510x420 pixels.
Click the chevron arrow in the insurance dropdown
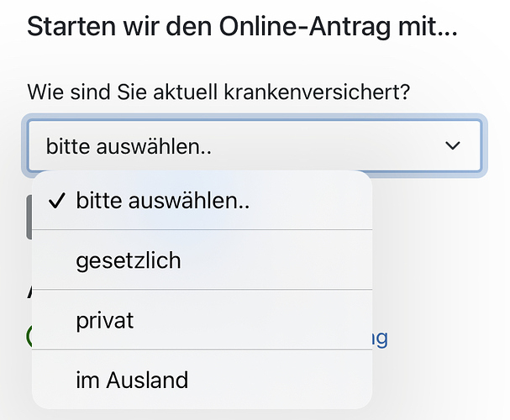click(x=452, y=146)
